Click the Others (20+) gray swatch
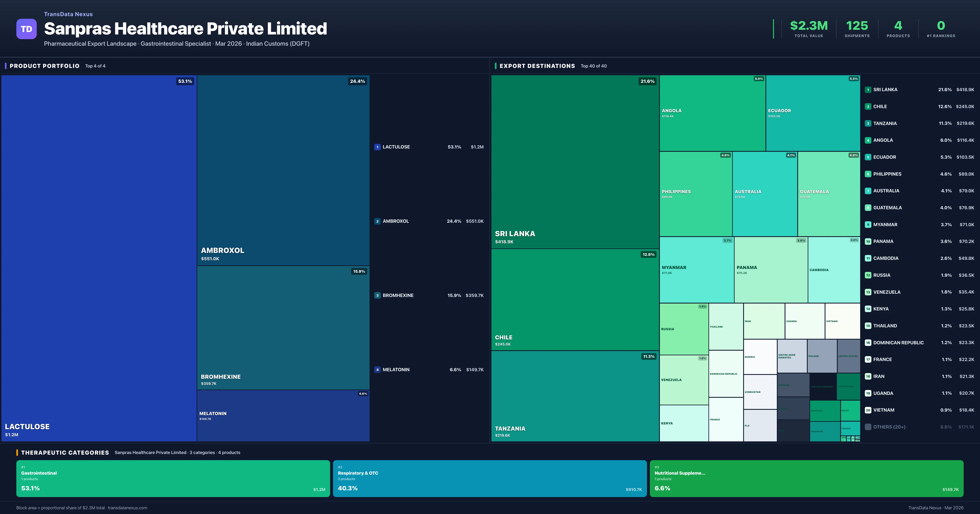This screenshot has width=980, height=514. pos(868,427)
